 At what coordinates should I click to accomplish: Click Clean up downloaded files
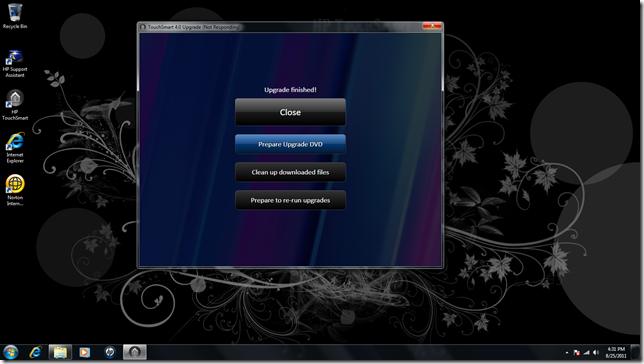[x=290, y=172]
